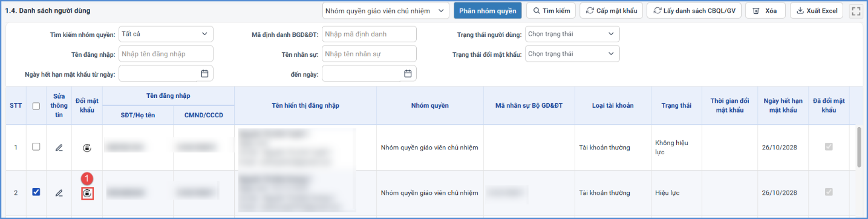Untick the checkbox in row 2
The width and height of the screenshot is (868, 219).
(36, 192)
